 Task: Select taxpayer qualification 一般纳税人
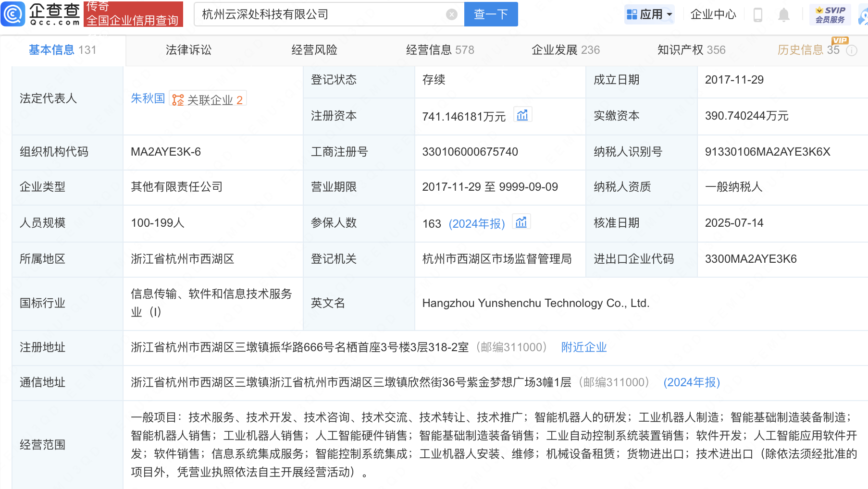(734, 187)
